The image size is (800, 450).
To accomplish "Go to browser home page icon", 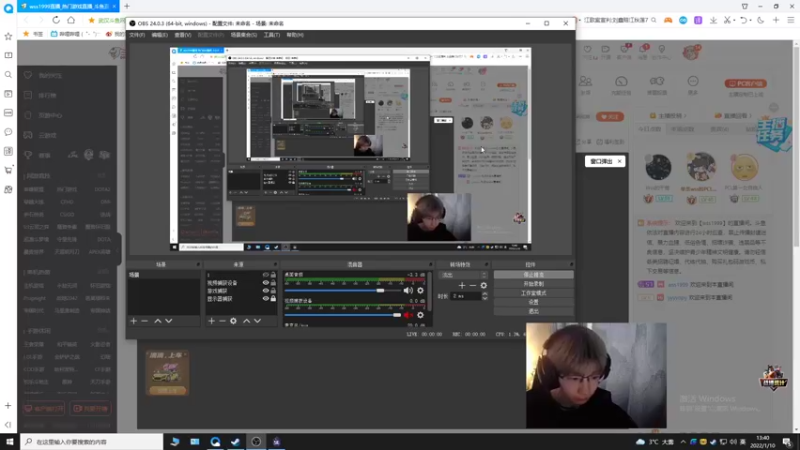I will pyautogui.click(x=71, y=20).
